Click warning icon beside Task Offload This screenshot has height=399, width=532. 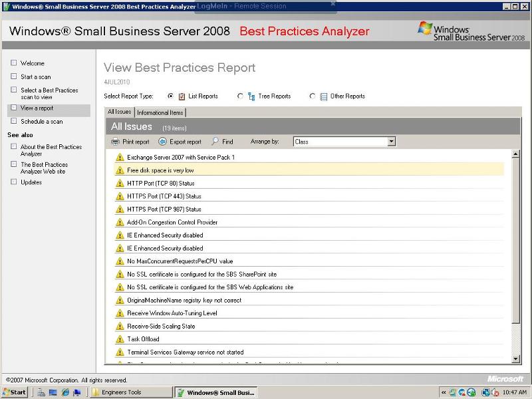point(120,339)
